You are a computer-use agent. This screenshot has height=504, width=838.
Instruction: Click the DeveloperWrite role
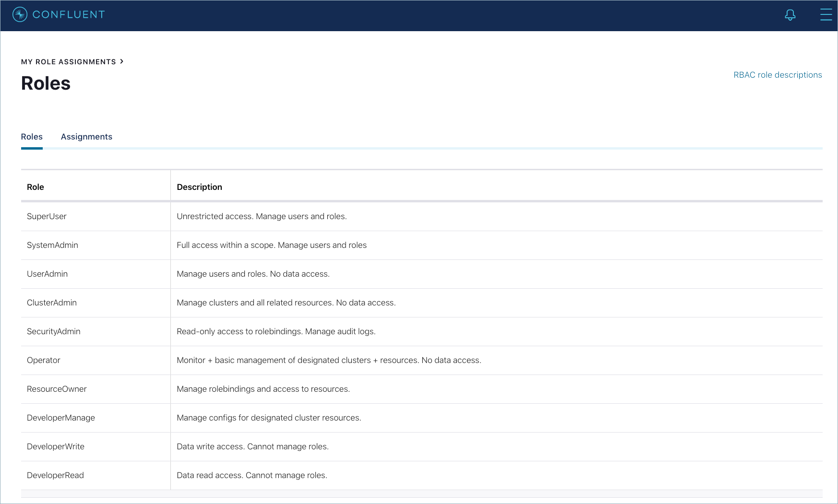[56, 446]
